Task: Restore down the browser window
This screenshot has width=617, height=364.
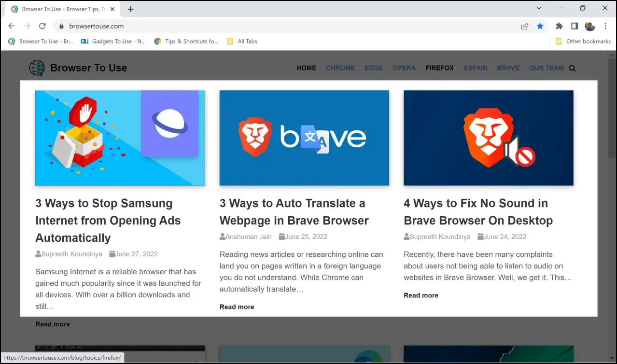Action: point(583,8)
